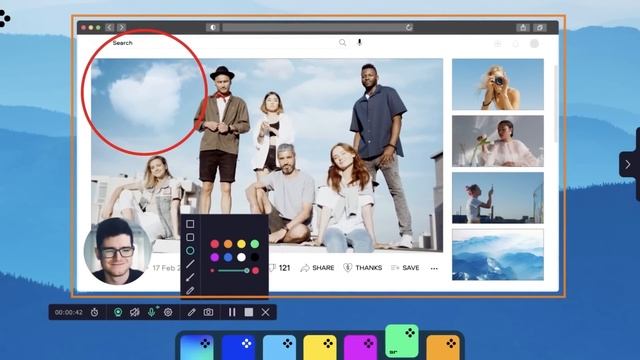Click the 00:00:42 recording timer
Image resolution: width=640 pixels, height=360 pixels.
[69, 312]
